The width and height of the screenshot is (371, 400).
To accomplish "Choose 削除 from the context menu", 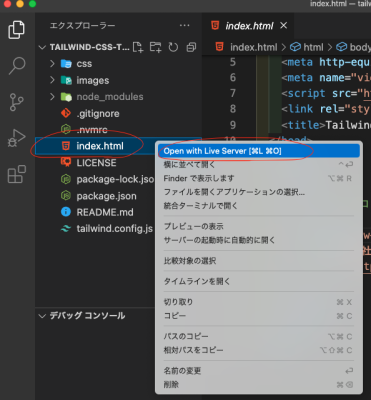I will click(259, 384).
